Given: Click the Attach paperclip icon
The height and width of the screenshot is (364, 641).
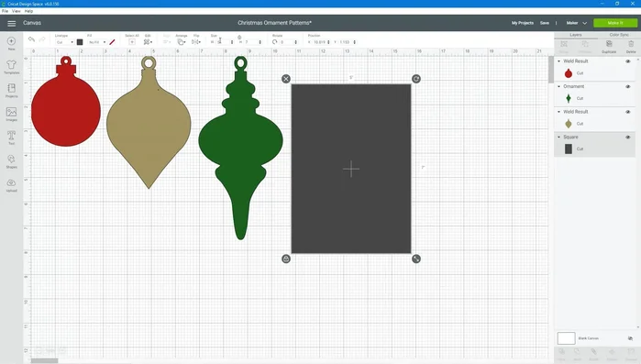Looking at the screenshot, I should [593, 352].
